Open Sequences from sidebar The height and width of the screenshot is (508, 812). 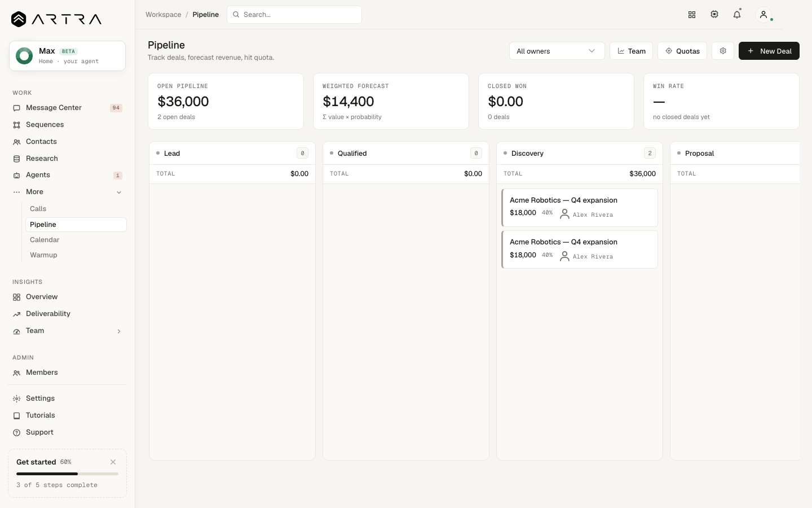pyautogui.click(x=68, y=125)
